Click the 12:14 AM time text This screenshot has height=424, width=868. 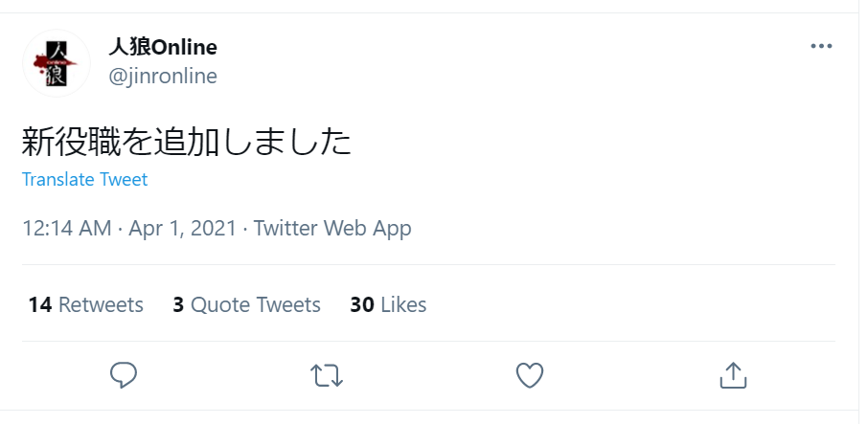point(64,228)
